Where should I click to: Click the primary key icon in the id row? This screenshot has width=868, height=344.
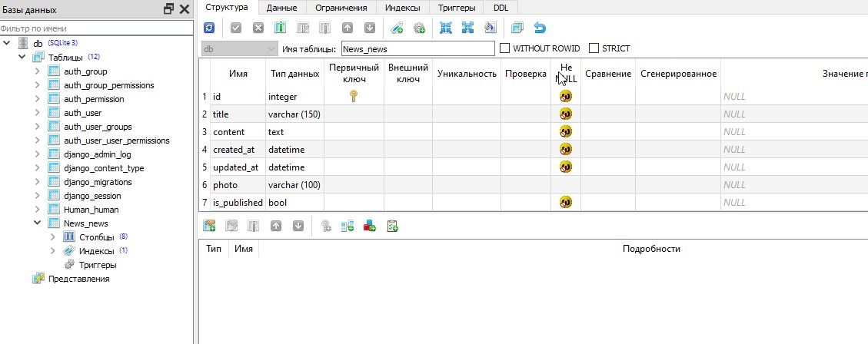point(353,96)
